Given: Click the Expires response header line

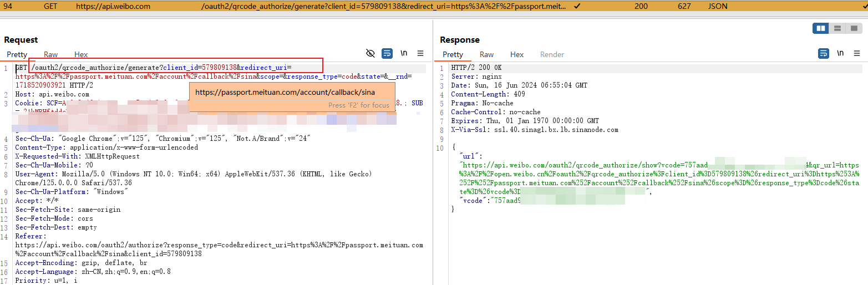Looking at the screenshot, I should click(525, 121).
